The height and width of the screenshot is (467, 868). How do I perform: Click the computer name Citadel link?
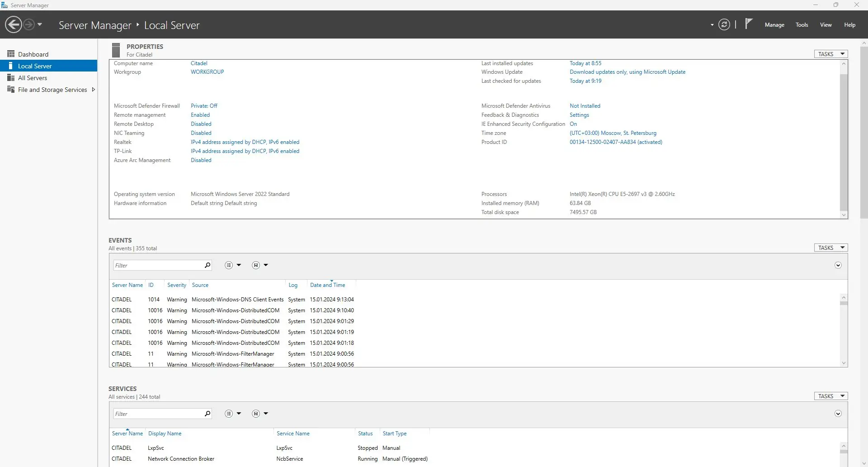coord(199,63)
